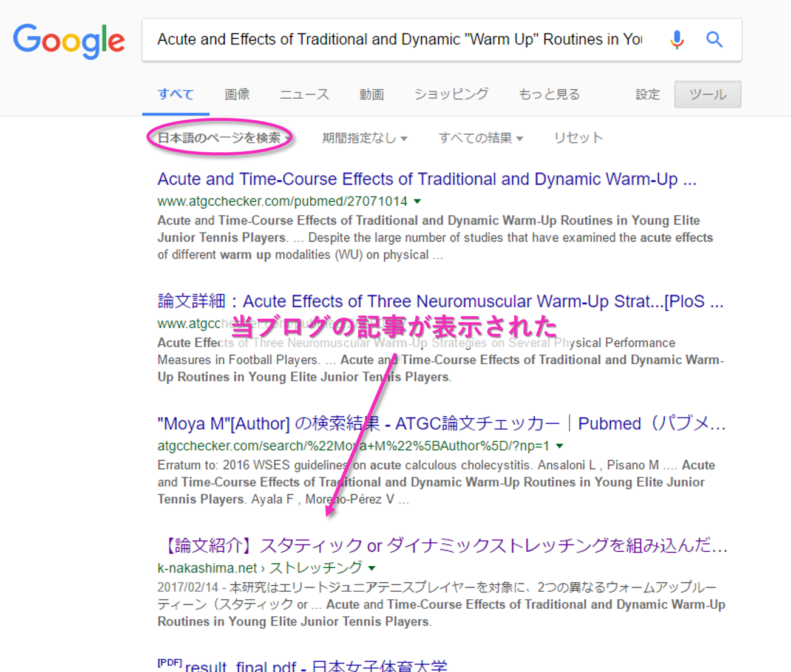Open the 画像 image search section
791x672 pixels.
[237, 94]
